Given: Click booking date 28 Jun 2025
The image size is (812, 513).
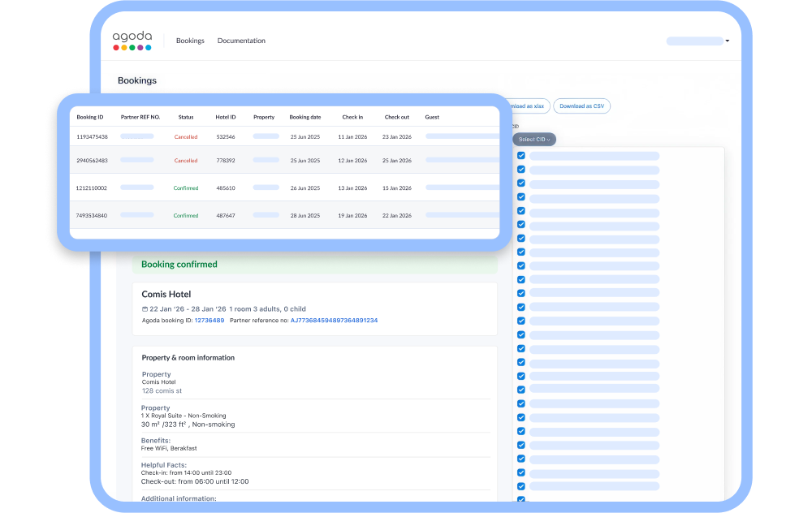Looking at the screenshot, I should (x=305, y=215).
